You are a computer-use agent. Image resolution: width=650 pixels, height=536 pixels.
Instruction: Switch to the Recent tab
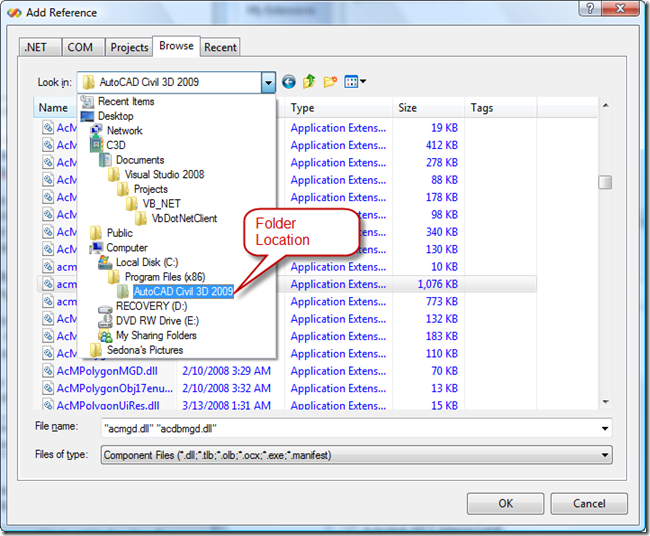(220, 47)
